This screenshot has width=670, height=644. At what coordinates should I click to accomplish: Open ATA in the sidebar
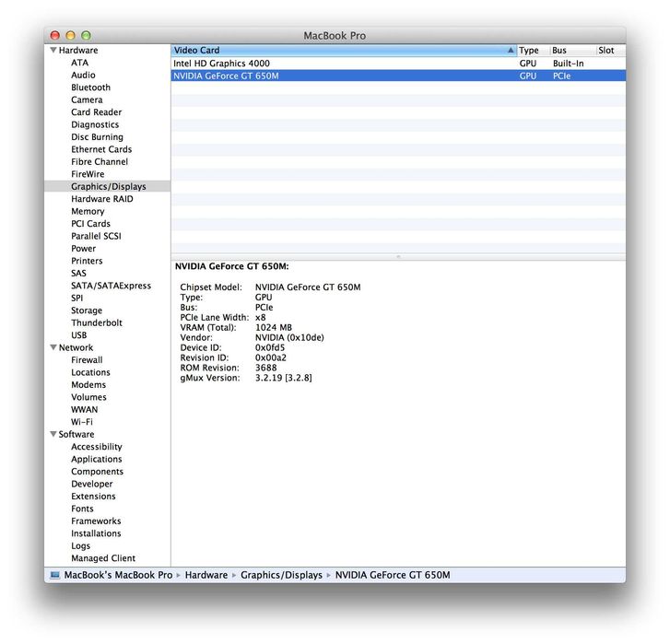click(x=80, y=63)
